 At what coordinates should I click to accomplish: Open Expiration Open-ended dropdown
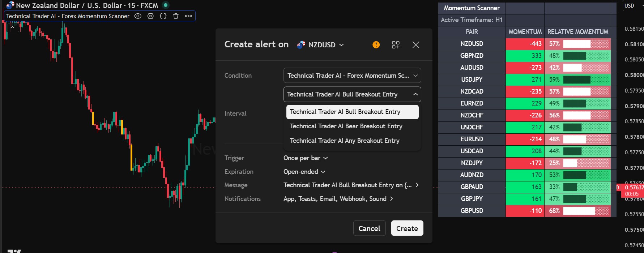304,172
